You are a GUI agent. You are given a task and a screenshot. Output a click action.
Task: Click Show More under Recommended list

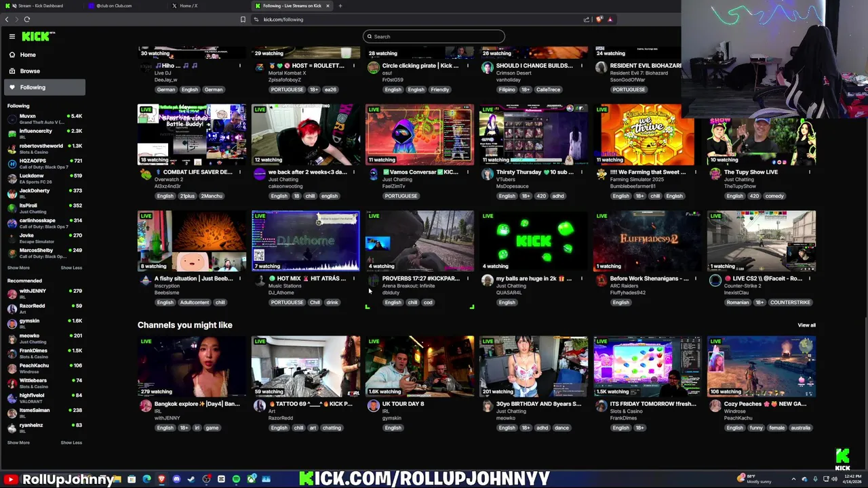coord(18,443)
